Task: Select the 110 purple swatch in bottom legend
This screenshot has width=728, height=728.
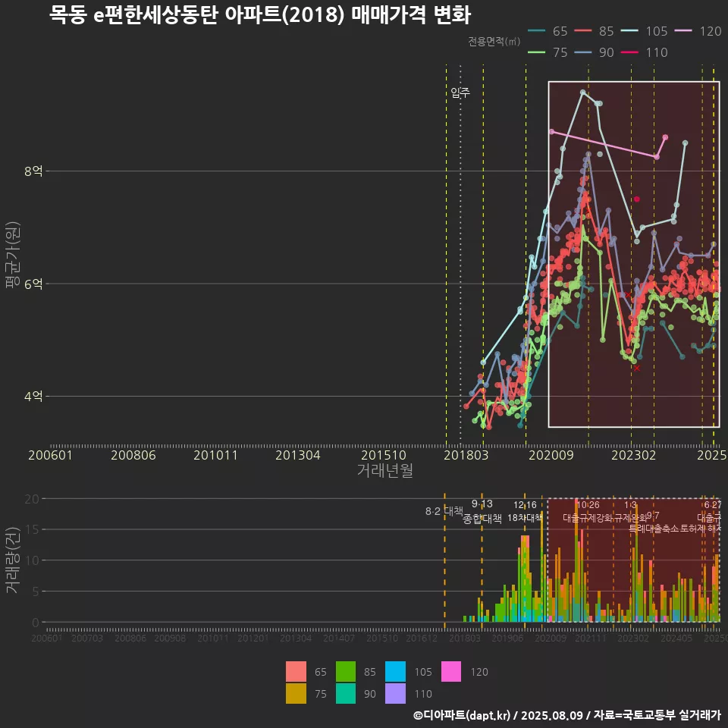Action: click(x=396, y=693)
